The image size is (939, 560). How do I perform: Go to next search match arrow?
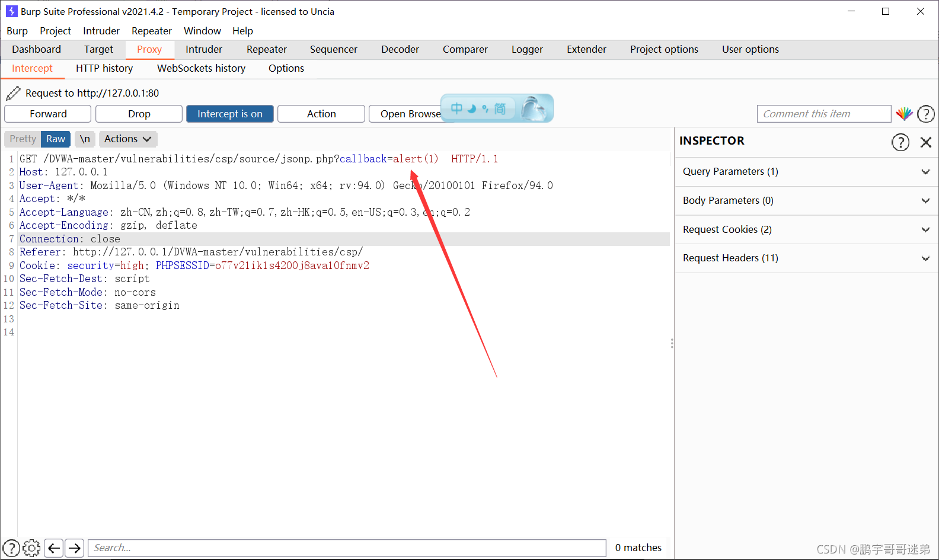[75, 548]
